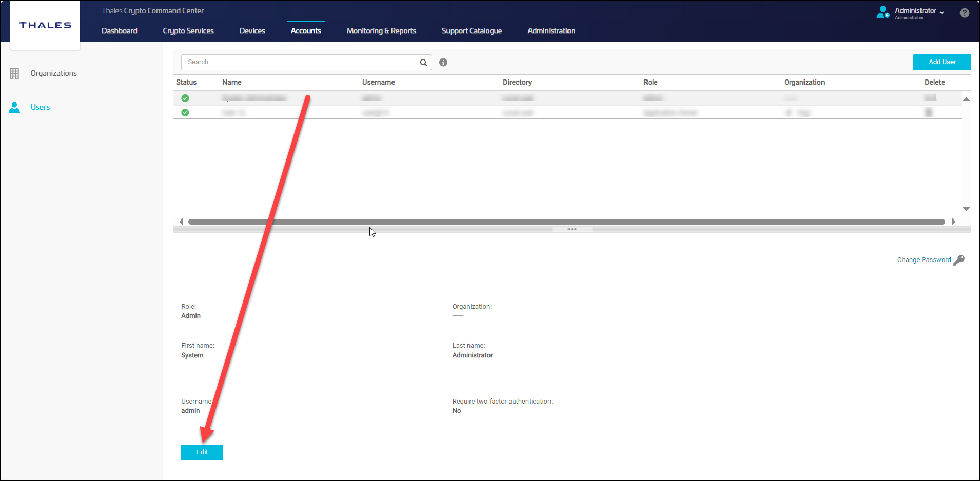This screenshot has width=980, height=481.
Task: Click the horizontal scrollbar under the table
Action: pos(564,222)
